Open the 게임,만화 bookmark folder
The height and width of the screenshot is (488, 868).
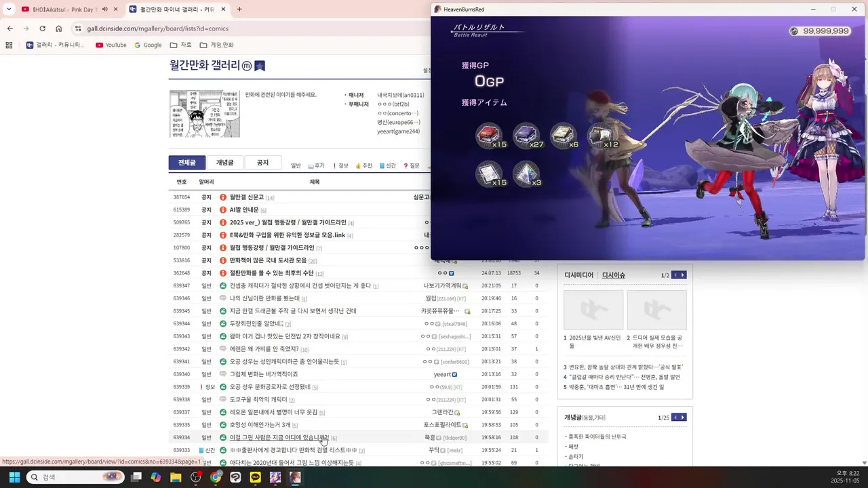217,45
